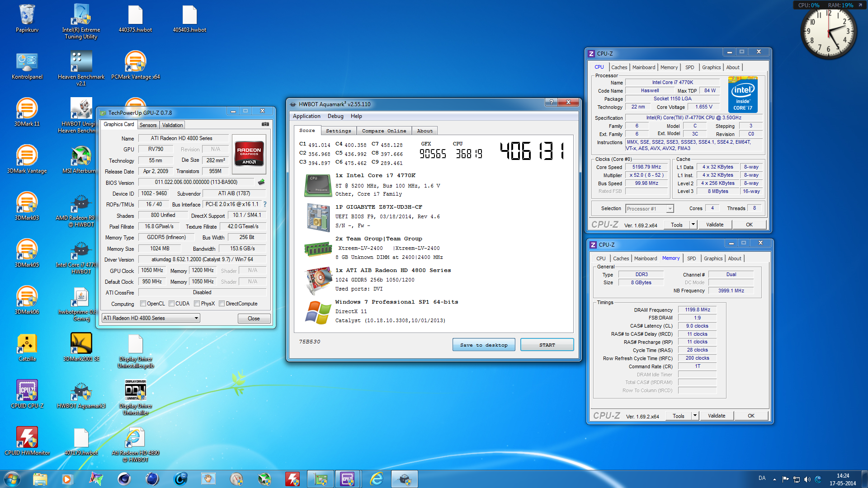
Task: Click the volume speaker tray icon
Action: 807,479
